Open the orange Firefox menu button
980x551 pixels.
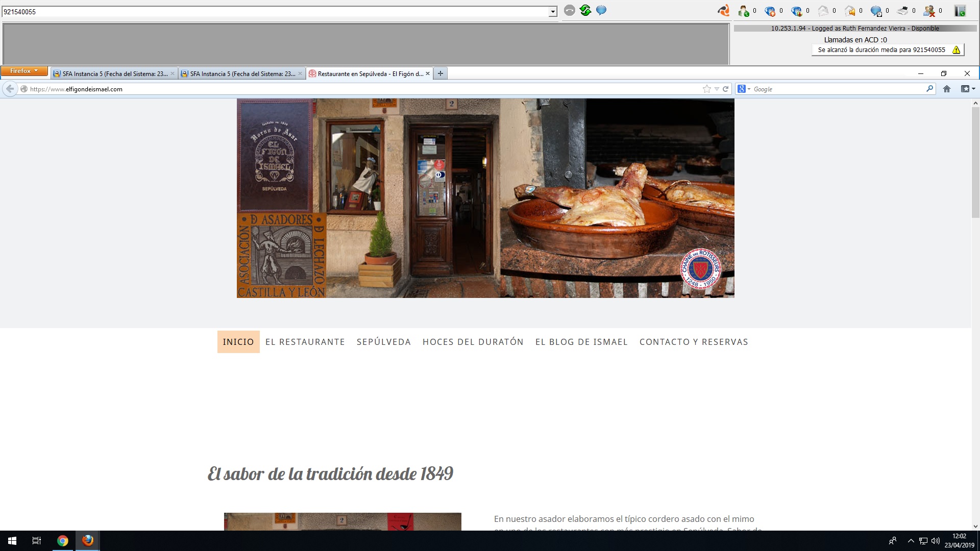coord(23,71)
